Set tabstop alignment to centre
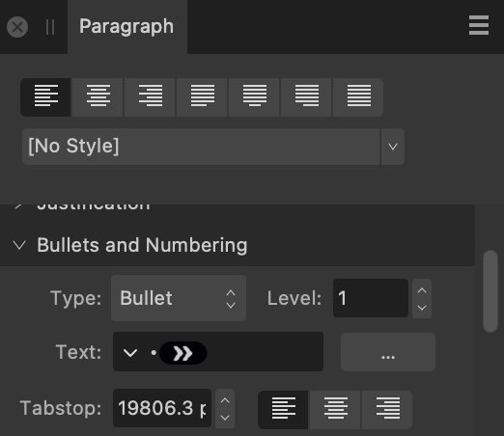 335,409
